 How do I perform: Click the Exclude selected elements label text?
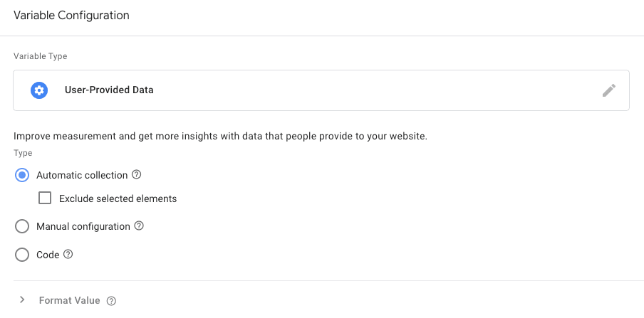pyautogui.click(x=118, y=199)
